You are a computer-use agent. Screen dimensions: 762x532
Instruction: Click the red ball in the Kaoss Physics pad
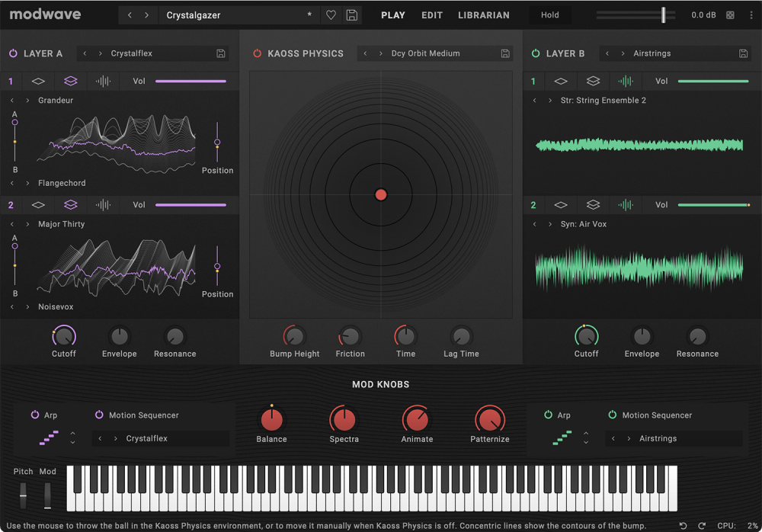[380, 194]
